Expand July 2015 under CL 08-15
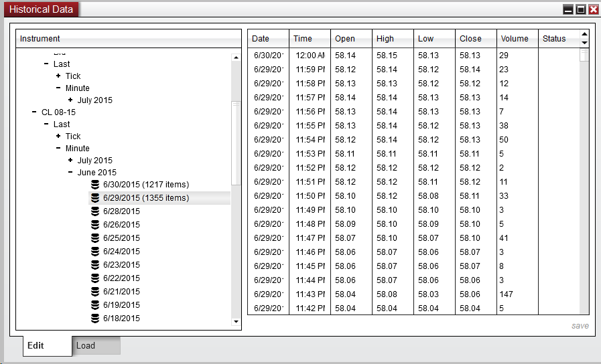Image resolution: width=601 pixels, height=364 pixels. click(x=70, y=161)
